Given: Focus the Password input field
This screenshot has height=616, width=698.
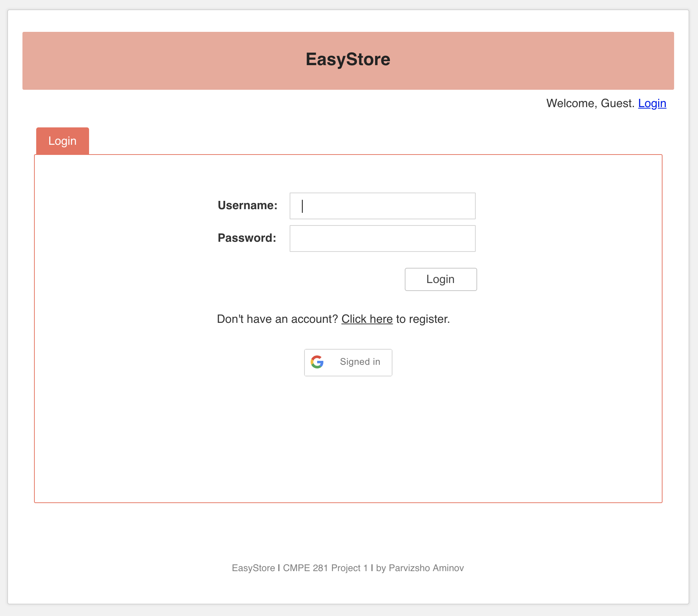Looking at the screenshot, I should point(382,239).
